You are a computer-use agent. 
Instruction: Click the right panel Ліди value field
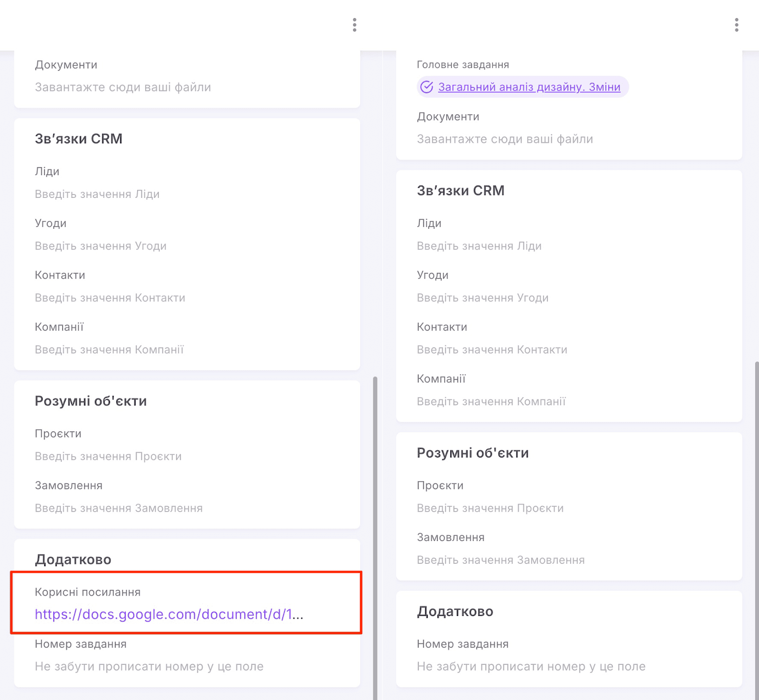479,246
